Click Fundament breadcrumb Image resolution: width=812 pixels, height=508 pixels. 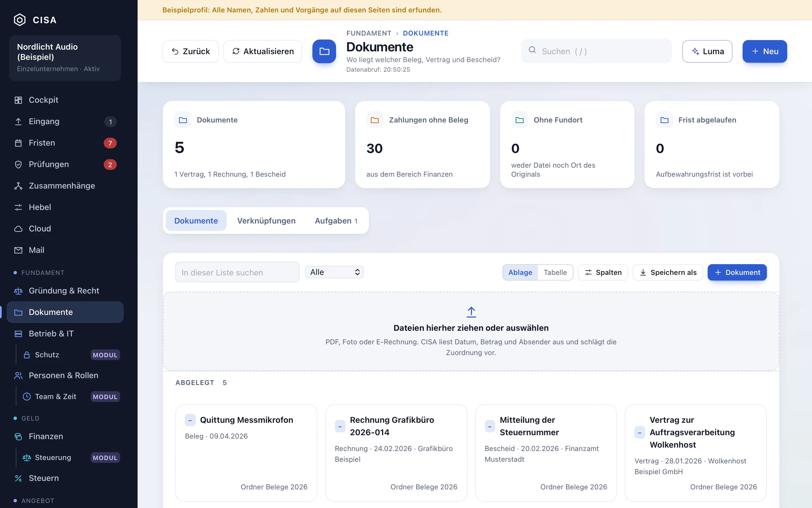tap(369, 33)
